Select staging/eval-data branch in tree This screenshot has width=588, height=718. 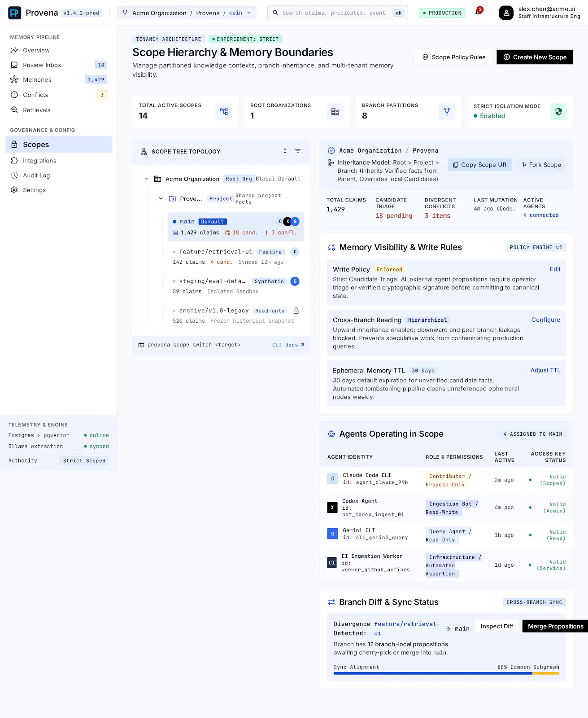236,286
